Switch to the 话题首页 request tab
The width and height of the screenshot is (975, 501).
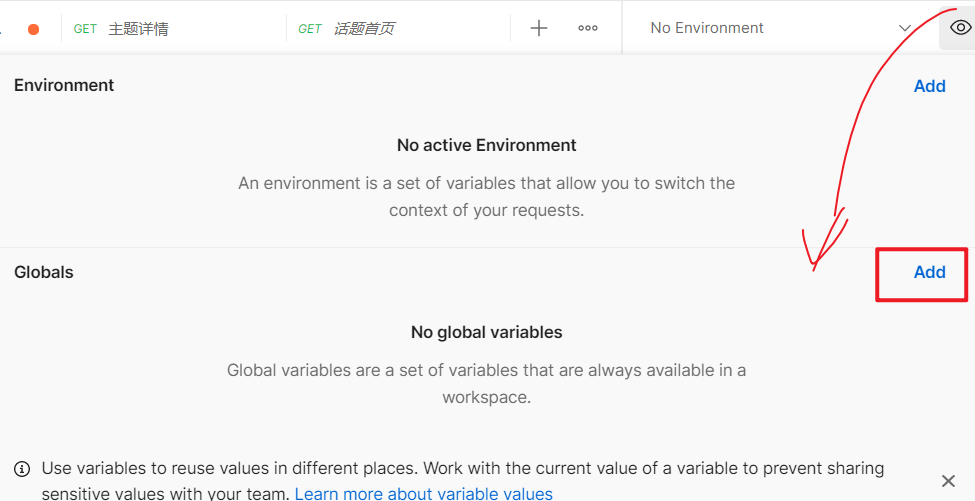(363, 29)
